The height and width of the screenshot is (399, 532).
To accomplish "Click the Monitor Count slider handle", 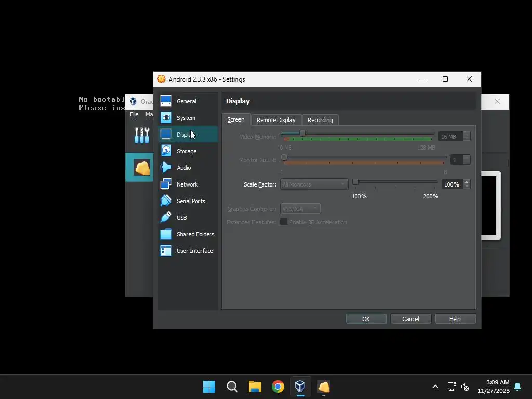I will (x=284, y=157).
